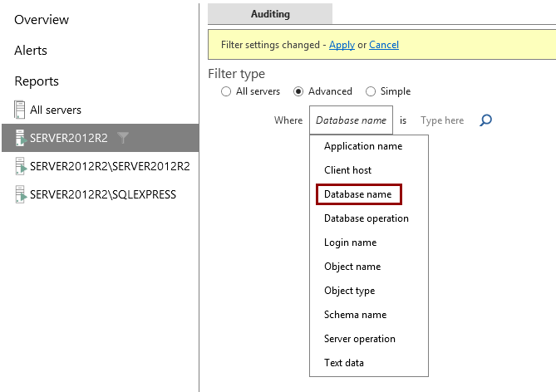Click the magnifier search icon

click(x=485, y=120)
